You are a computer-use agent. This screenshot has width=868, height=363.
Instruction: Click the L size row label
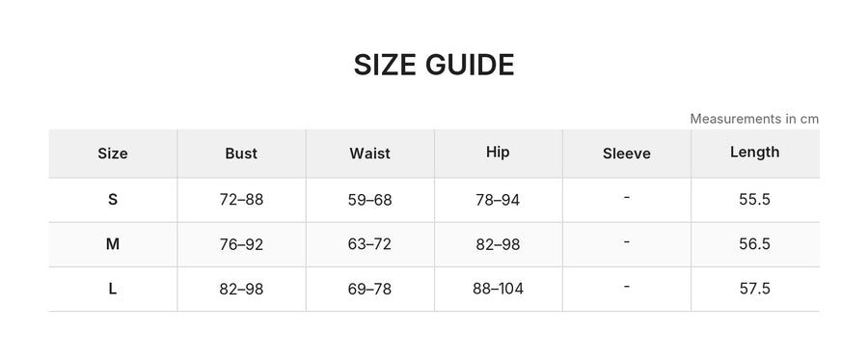[x=113, y=289]
